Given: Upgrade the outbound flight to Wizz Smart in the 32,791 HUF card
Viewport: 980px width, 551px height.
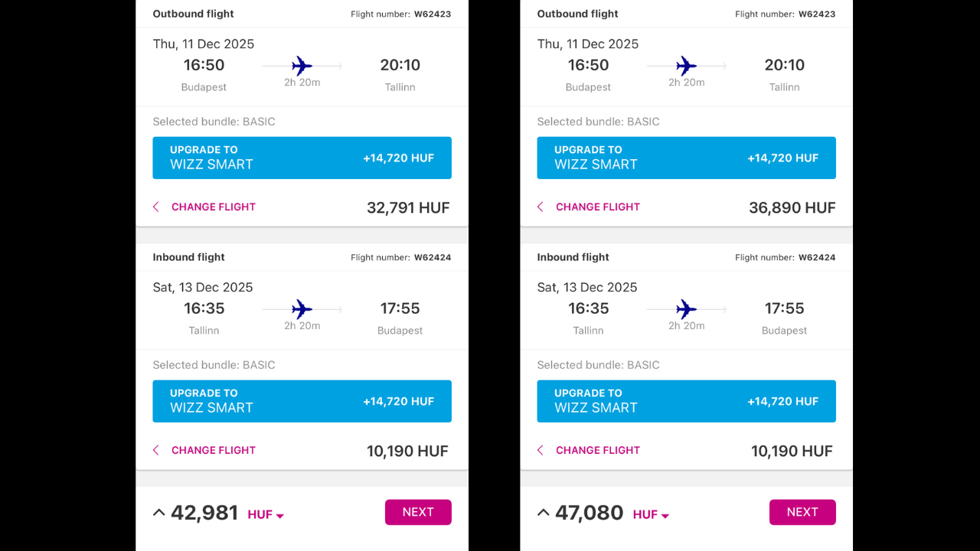Looking at the screenshot, I should (x=302, y=158).
